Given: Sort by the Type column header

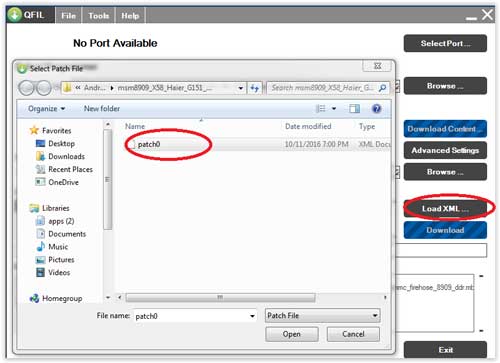Looking at the screenshot, I should 367,126.
